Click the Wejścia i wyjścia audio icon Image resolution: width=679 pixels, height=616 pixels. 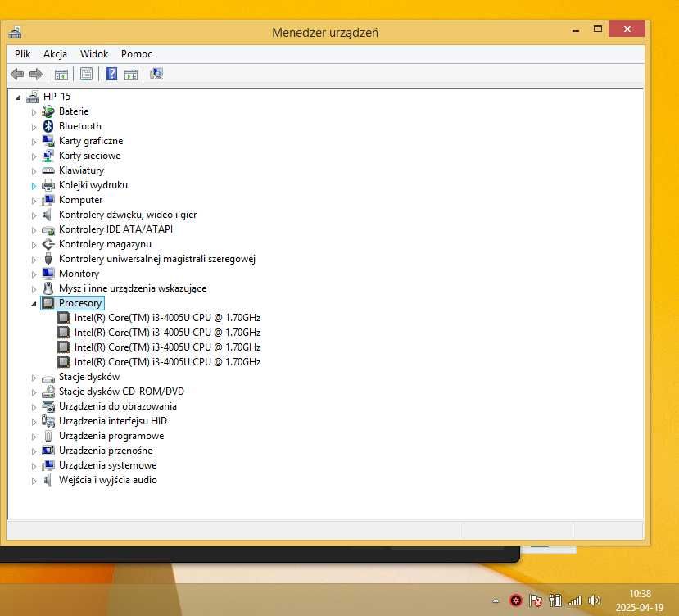coord(48,480)
